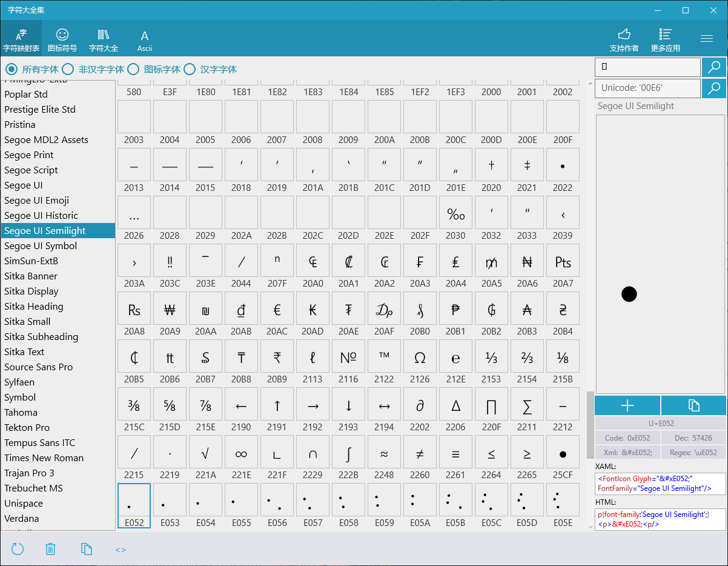Click the refresh icon in bottom bar
Image resolution: width=728 pixels, height=566 pixels.
pos(18,549)
